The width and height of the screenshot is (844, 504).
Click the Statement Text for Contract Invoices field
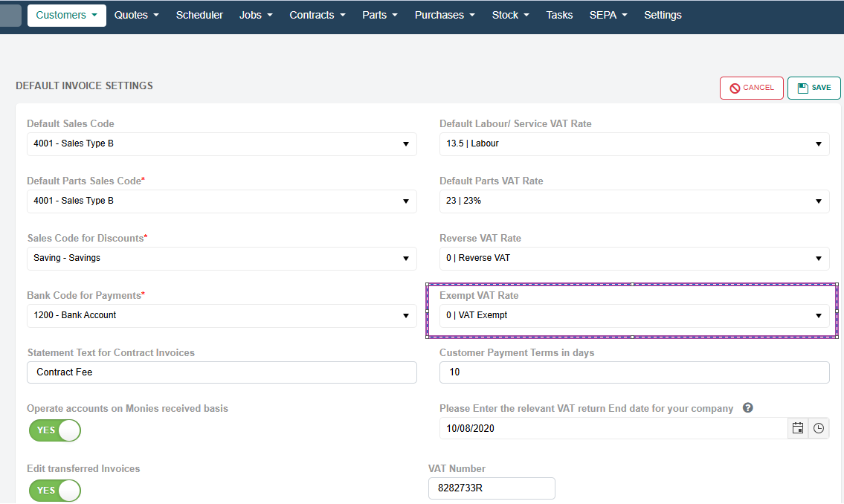(222, 372)
